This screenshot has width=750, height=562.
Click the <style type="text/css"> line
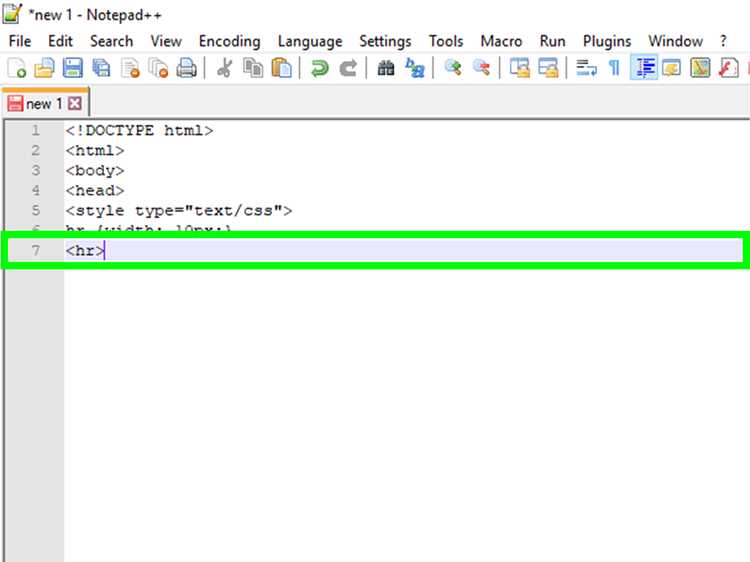pos(178,211)
